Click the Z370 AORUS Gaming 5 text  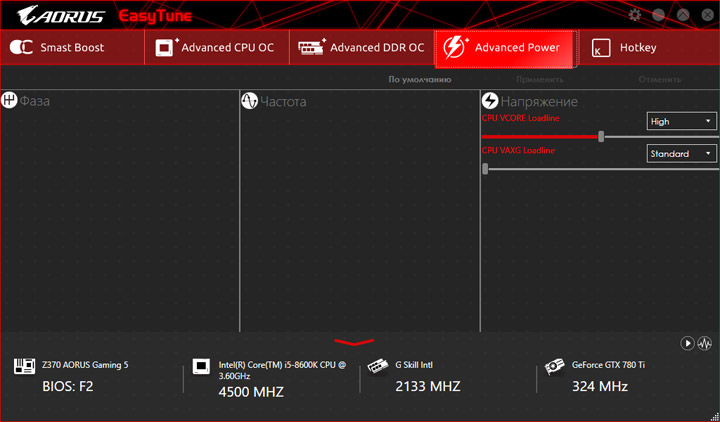click(x=85, y=365)
